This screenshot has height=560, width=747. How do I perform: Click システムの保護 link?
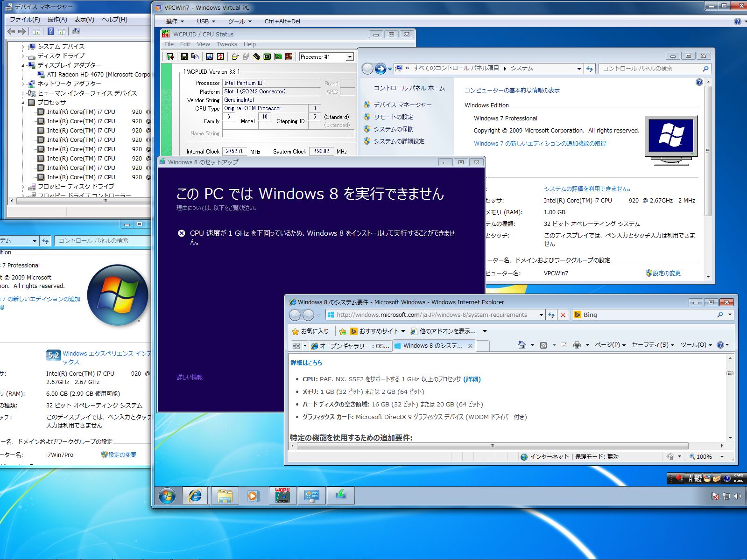tap(393, 129)
